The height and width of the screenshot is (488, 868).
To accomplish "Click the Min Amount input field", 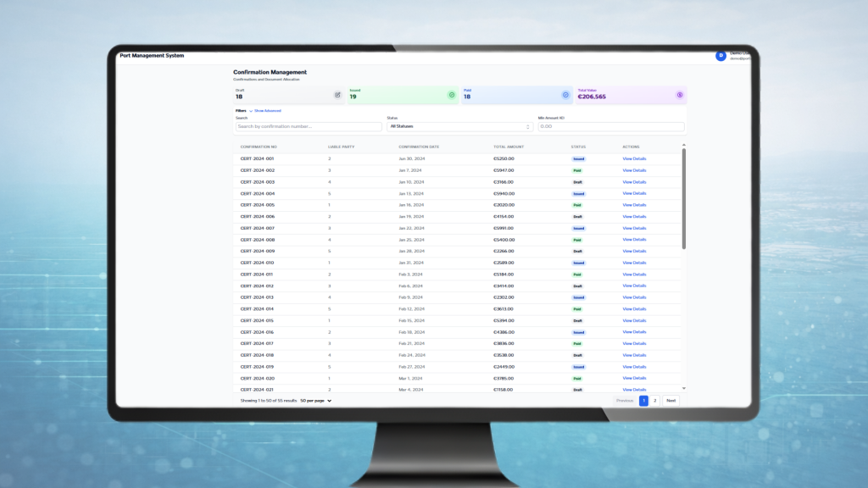I will point(611,127).
